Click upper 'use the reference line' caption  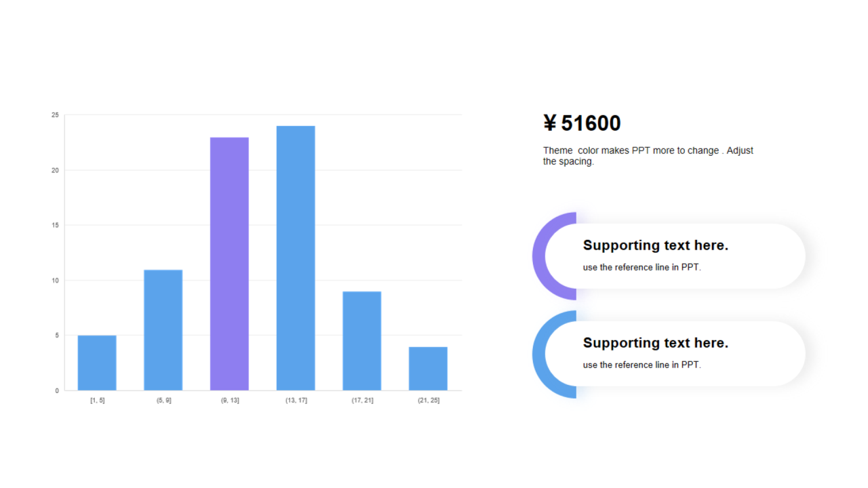pos(642,267)
